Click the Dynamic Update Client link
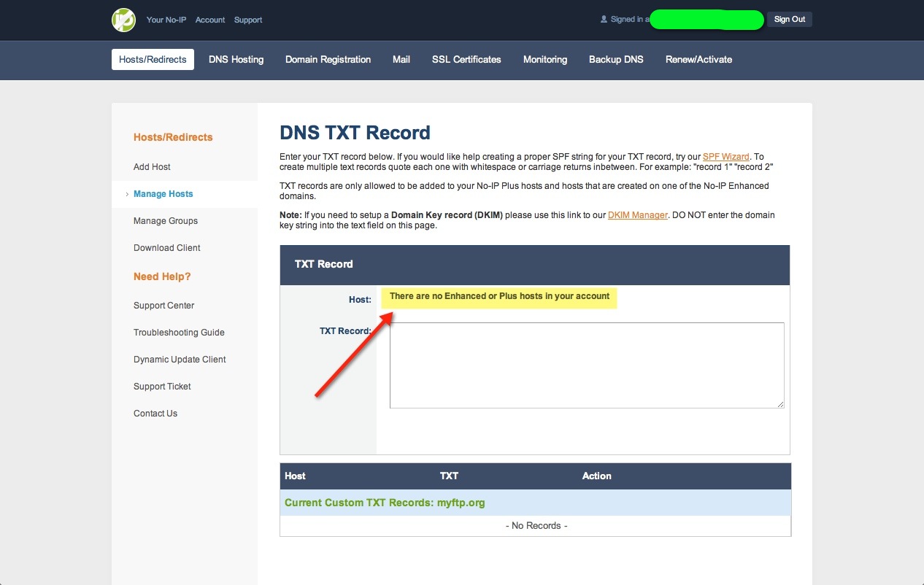This screenshot has height=585, width=924. (x=180, y=360)
